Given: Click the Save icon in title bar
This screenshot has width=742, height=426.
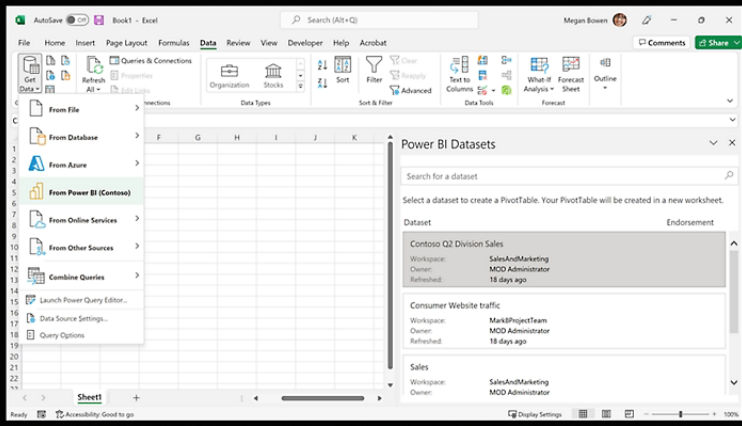Looking at the screenshot, I should pyautogui.click(x=99, y=20).
